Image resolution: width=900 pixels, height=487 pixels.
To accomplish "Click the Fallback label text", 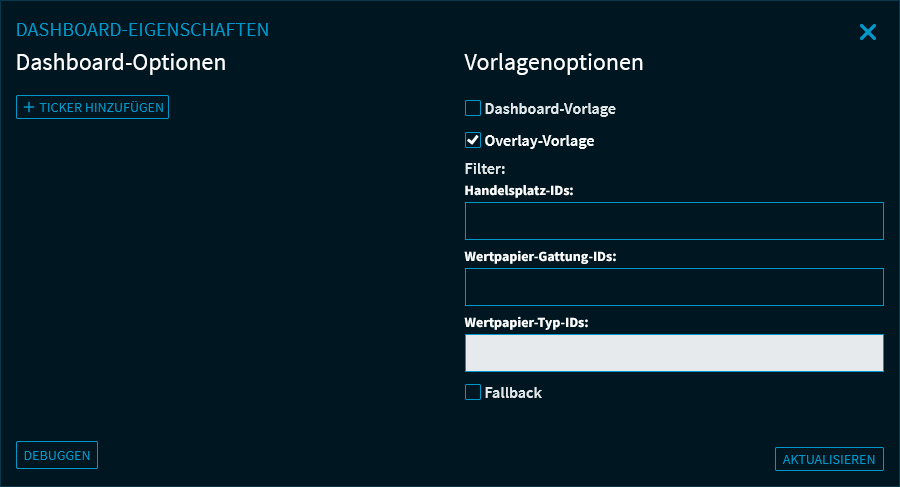I will [x=513, y=393].
